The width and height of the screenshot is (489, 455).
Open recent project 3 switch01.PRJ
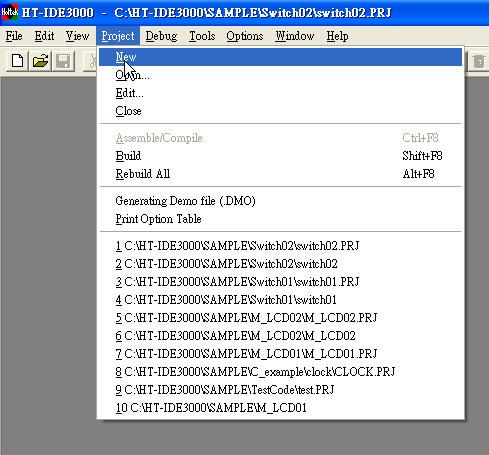[x=280, y=282]
